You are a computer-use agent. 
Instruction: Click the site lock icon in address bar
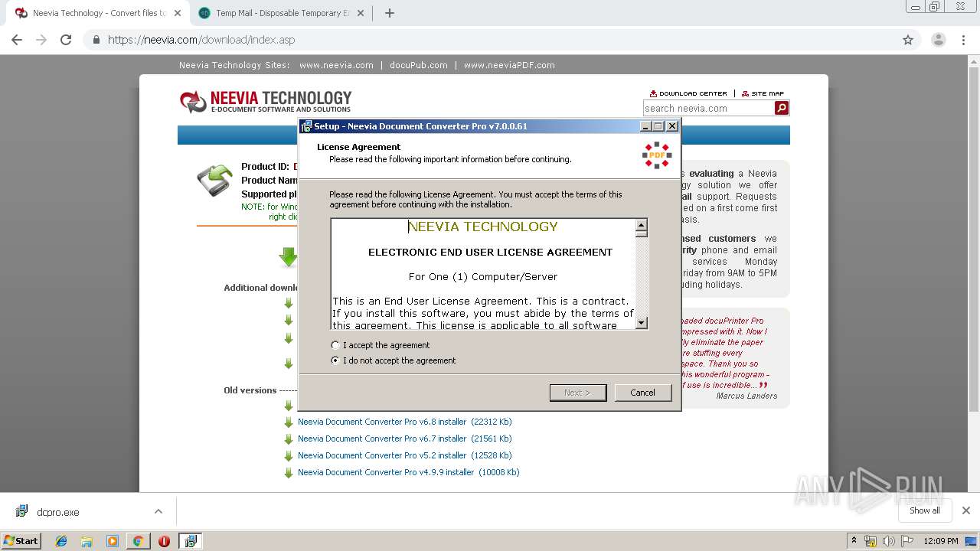tap(96, 40)
